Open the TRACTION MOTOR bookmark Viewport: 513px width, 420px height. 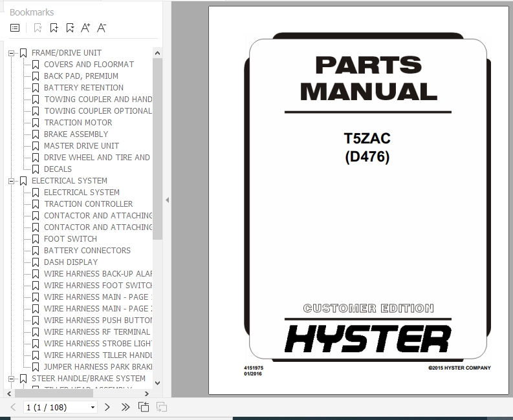78,123
